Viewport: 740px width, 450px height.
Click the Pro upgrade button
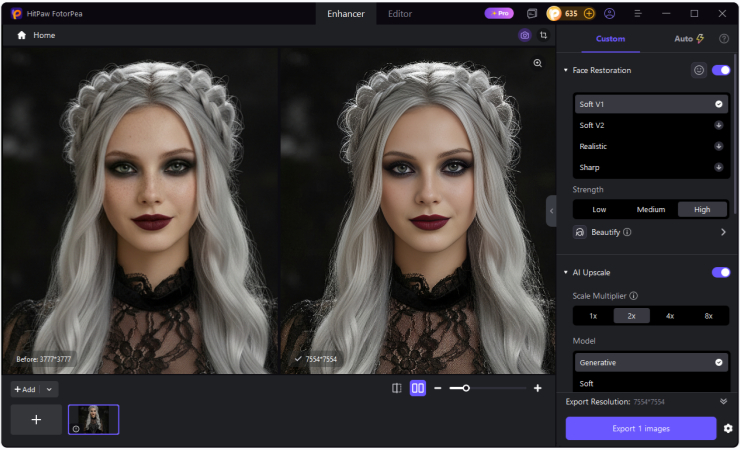499,14
